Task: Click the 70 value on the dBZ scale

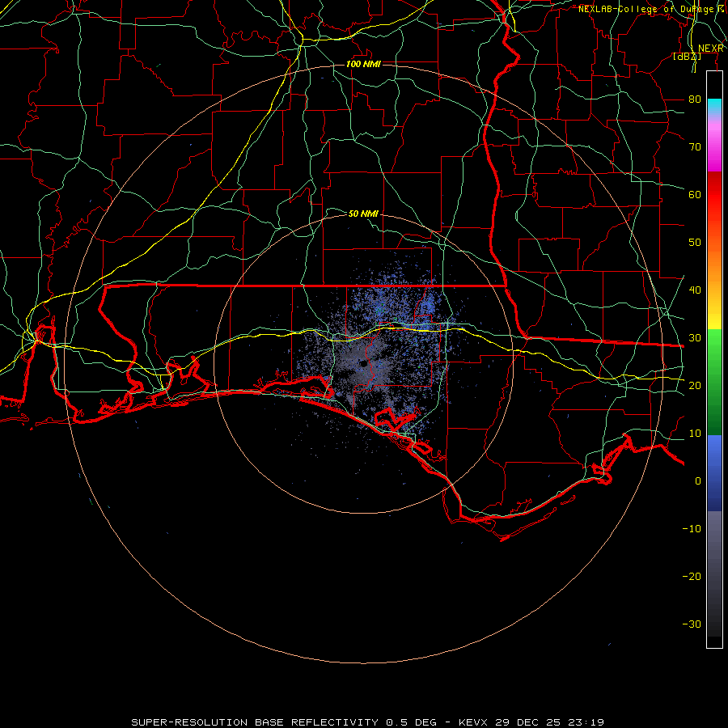Action: point(695,146)
